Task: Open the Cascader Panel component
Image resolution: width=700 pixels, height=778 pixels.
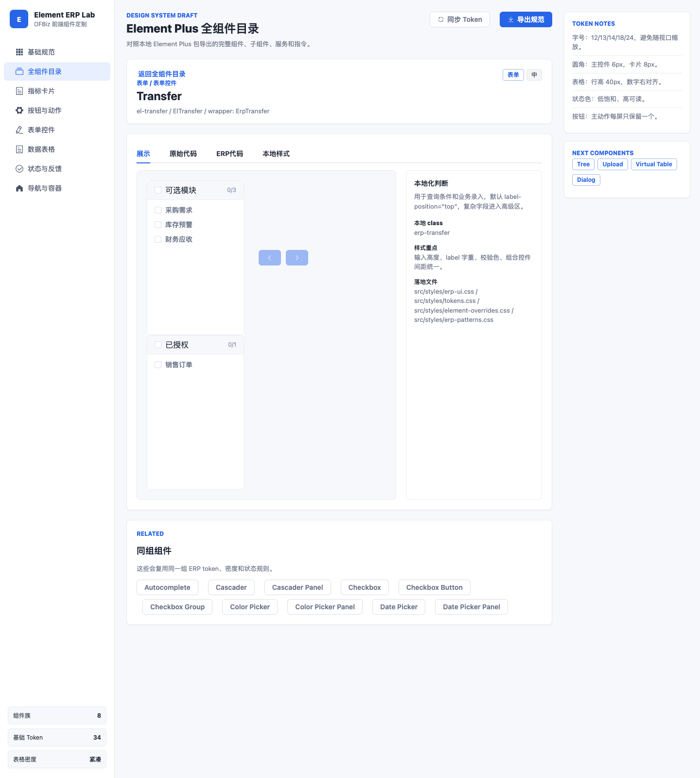Action: pos(297,587)
